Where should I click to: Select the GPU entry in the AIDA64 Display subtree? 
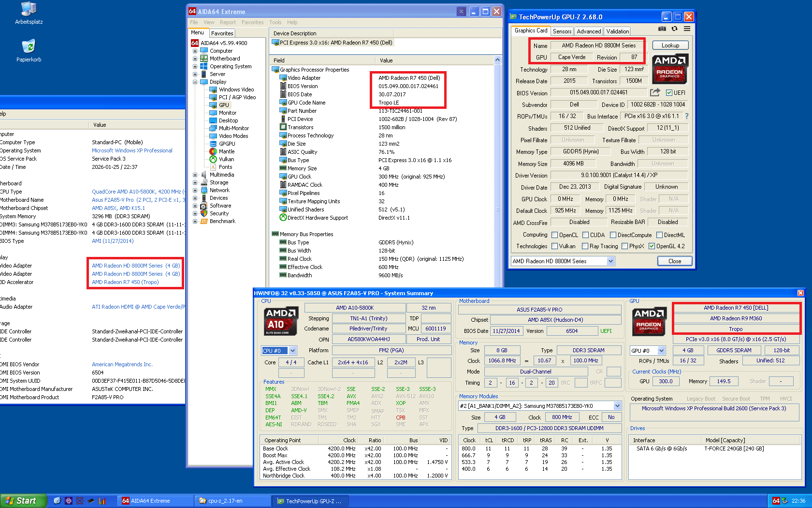pyautogui.click(x=224, y=105)
